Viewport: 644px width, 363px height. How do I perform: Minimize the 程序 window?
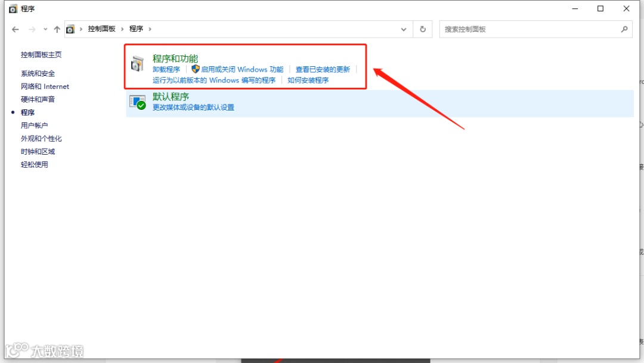(575, 8)
